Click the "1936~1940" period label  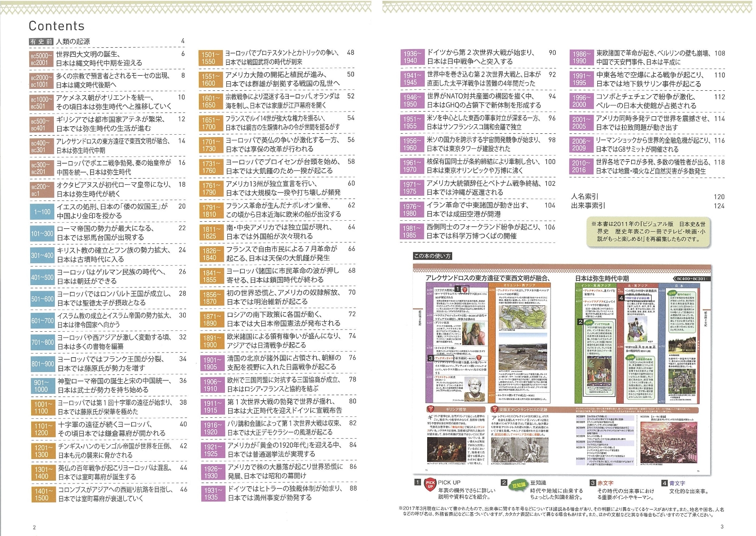click(412, 57)
